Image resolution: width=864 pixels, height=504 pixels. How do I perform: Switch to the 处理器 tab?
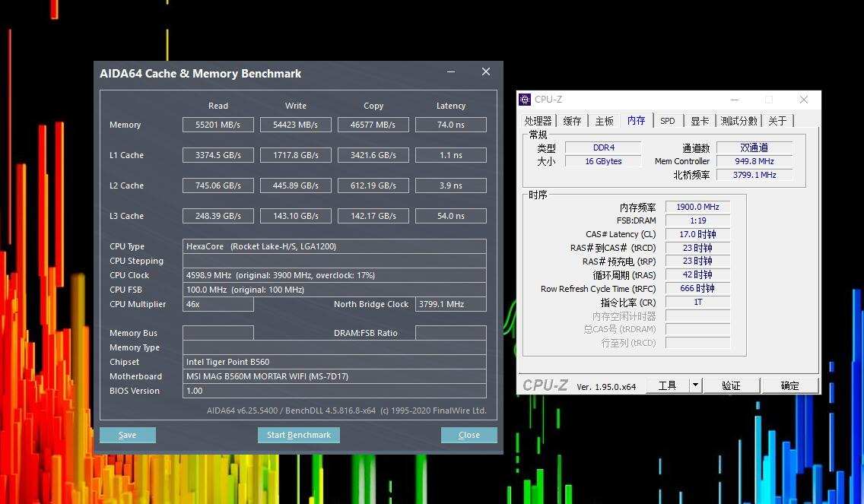click(538, 121)
